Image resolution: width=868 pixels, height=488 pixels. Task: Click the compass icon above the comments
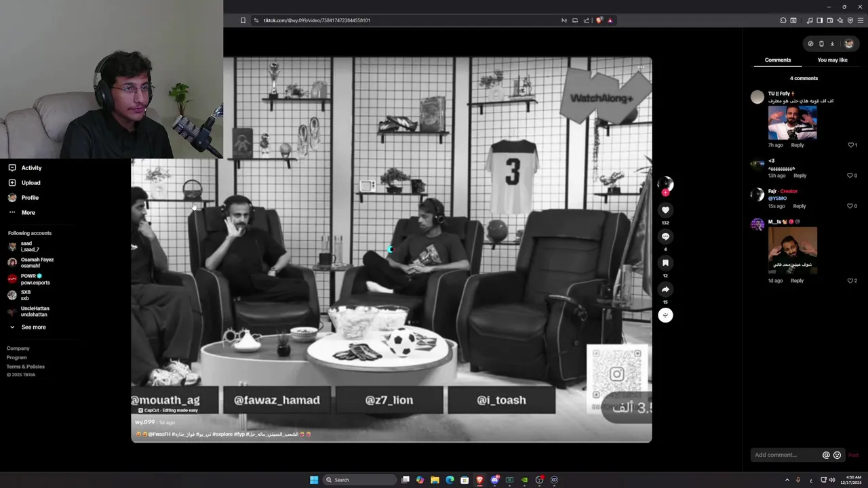[810, 44]
